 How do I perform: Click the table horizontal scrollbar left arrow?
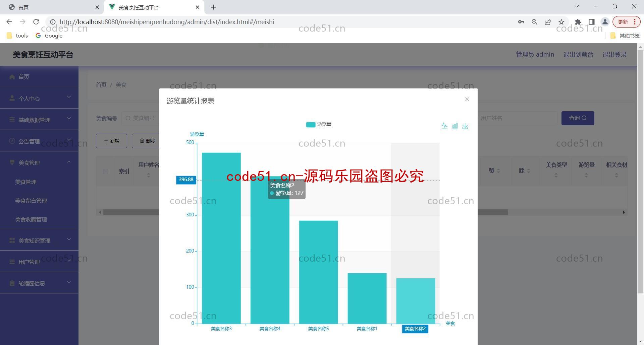click(100, 212)
